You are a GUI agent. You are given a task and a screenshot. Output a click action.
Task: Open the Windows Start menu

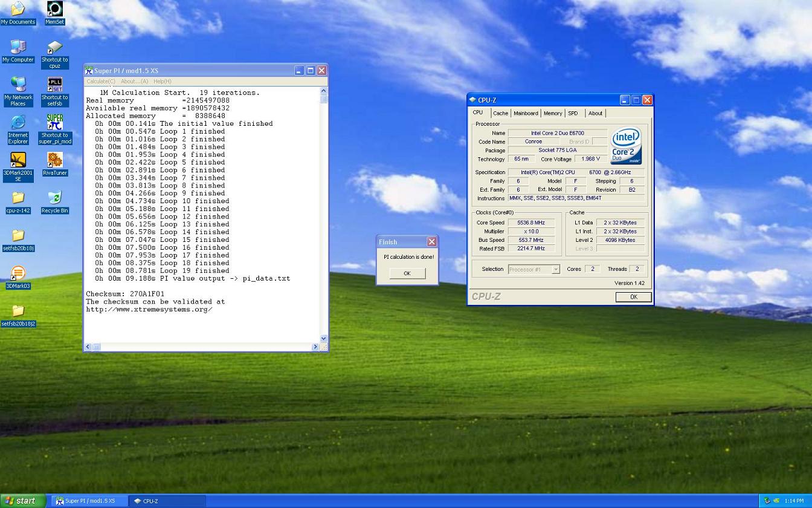click(22, 501)
